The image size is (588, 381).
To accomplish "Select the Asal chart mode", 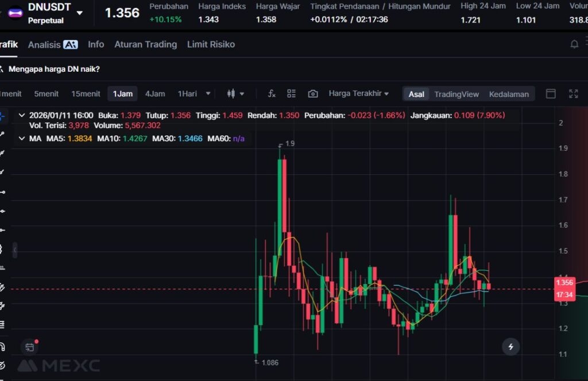I will [416, 94].
